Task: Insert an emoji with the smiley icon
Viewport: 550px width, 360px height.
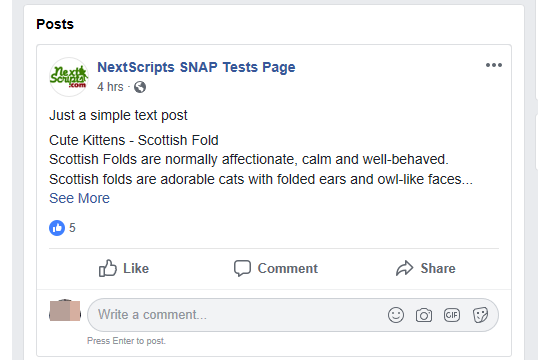Action: click(x=396, y=315)
